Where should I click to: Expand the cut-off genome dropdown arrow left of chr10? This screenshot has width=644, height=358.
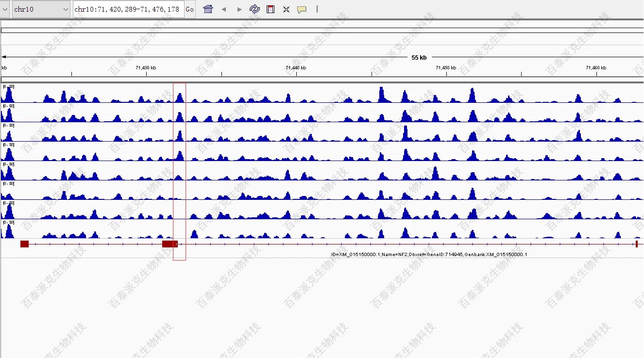tap(5, 9)
